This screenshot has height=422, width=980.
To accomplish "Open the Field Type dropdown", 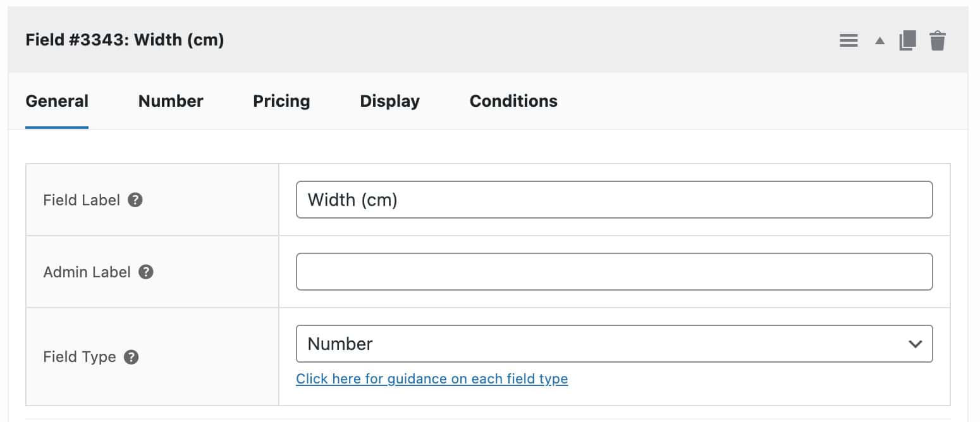I will point(613,344).
